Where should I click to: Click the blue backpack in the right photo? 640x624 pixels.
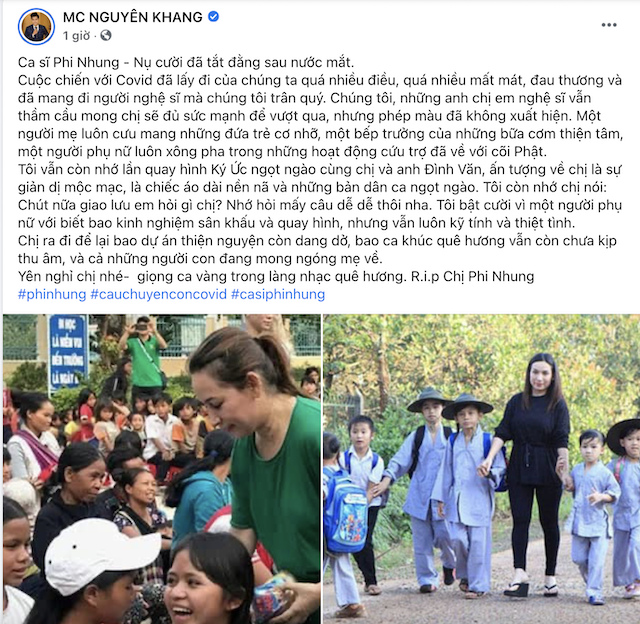tap(345, 510)
